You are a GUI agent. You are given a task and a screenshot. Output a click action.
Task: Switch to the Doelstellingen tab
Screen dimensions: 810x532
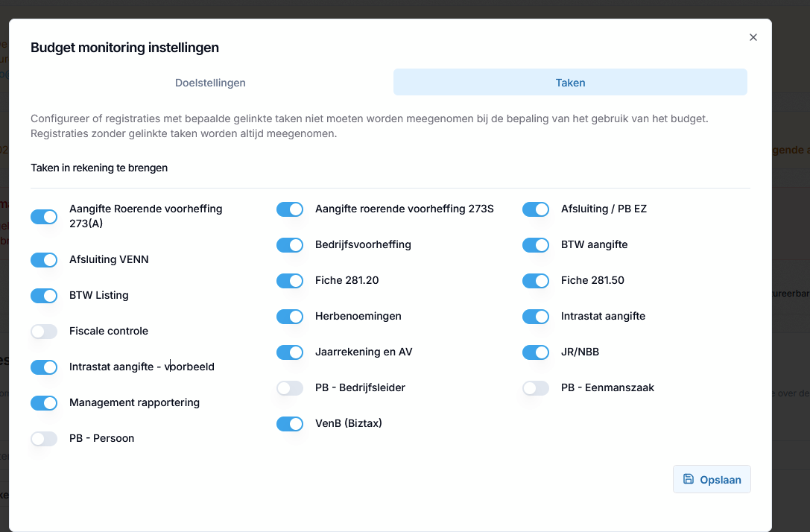tap(210, 83)
